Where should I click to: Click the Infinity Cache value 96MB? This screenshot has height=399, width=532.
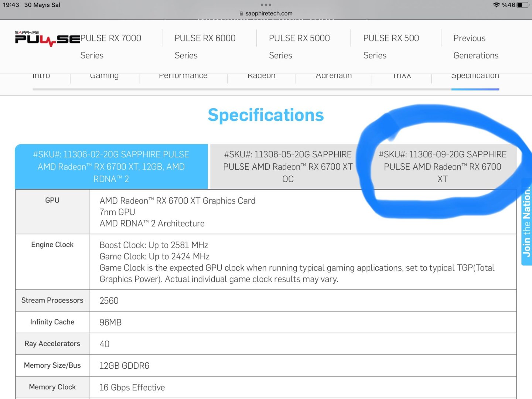coord(110,323)
